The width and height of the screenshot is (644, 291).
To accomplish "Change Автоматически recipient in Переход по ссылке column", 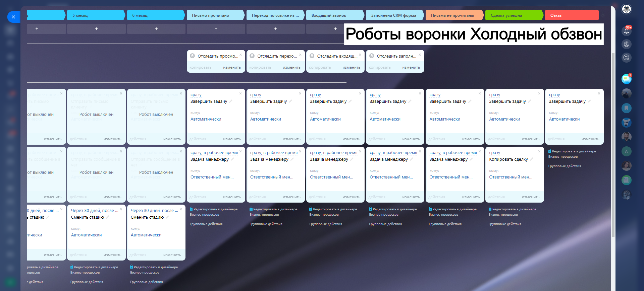I will pos(266,119).
